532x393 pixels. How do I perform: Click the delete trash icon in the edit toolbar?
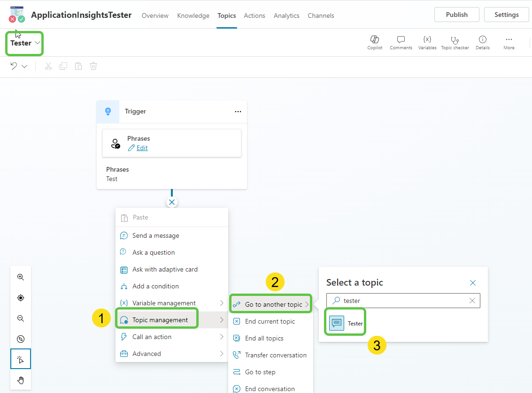(x=93, y=66)
